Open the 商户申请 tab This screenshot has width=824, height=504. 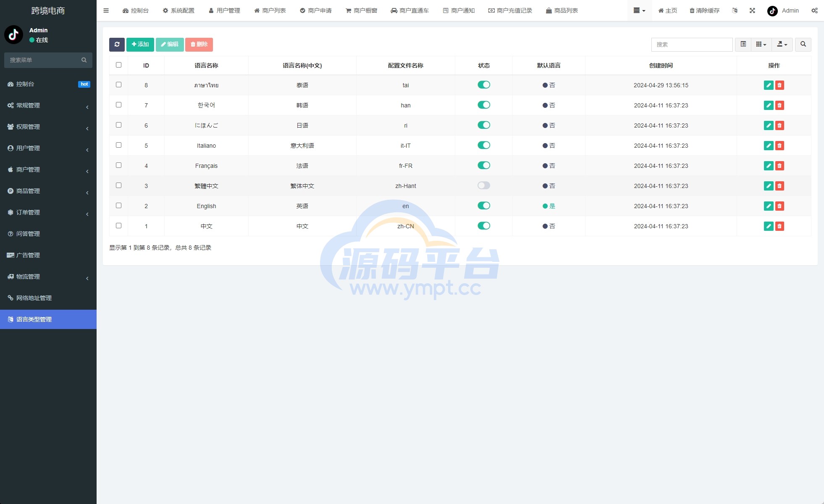[316, 10]
